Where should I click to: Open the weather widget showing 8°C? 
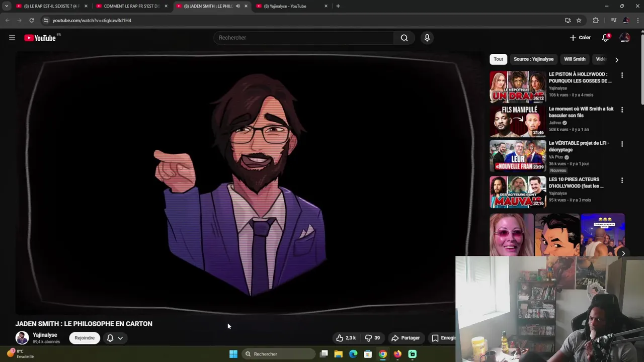(x=20, y=354)
